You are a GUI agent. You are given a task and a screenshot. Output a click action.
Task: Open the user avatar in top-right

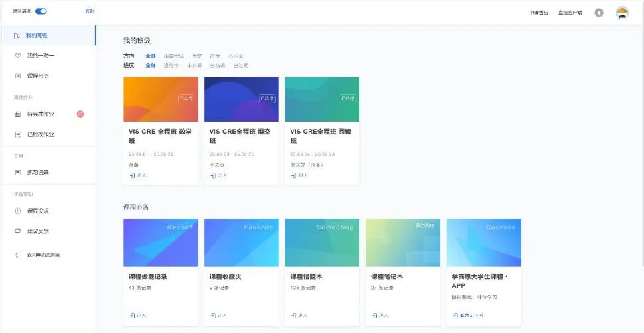(x=623, y=13)
